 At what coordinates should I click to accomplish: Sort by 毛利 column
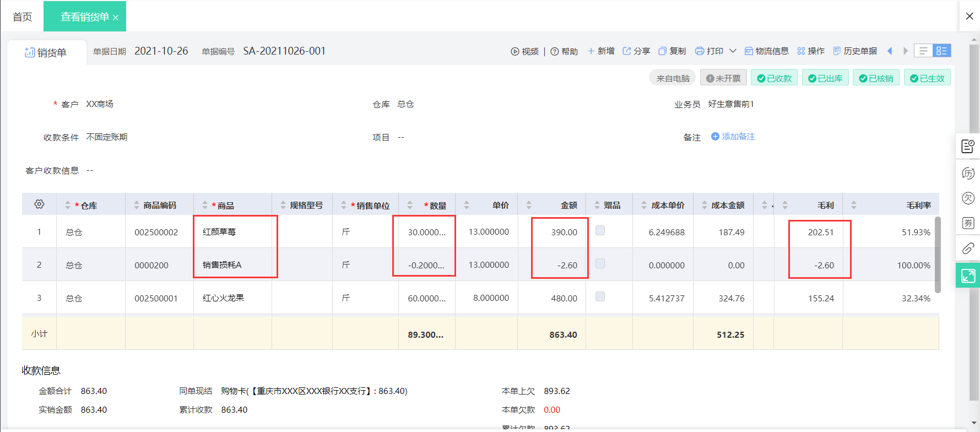coord(785,206)
